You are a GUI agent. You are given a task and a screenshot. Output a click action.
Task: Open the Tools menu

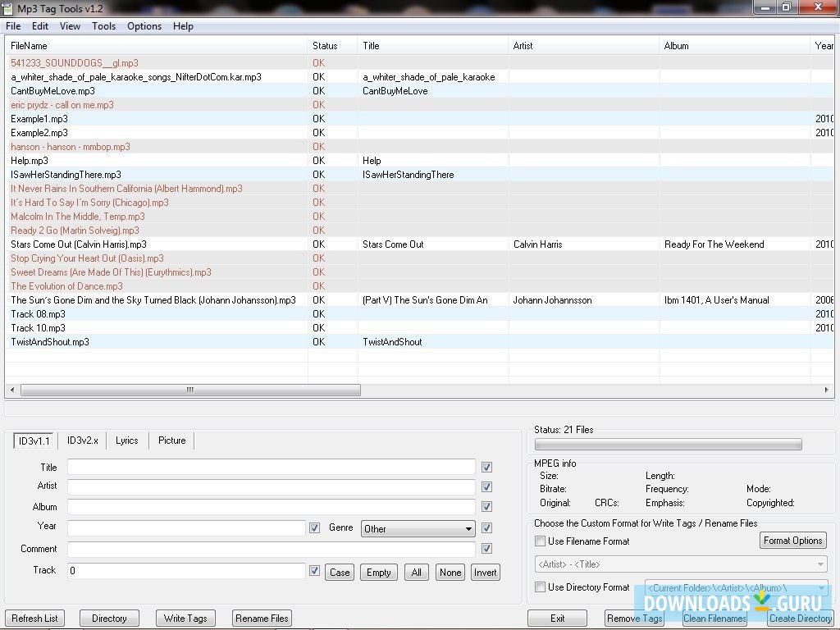pos(103,26)
